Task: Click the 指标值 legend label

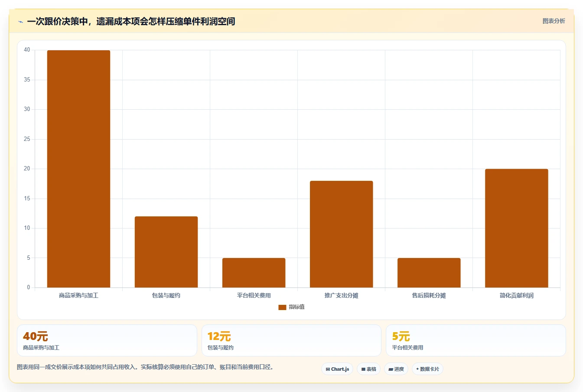Action: coord(297,307)
